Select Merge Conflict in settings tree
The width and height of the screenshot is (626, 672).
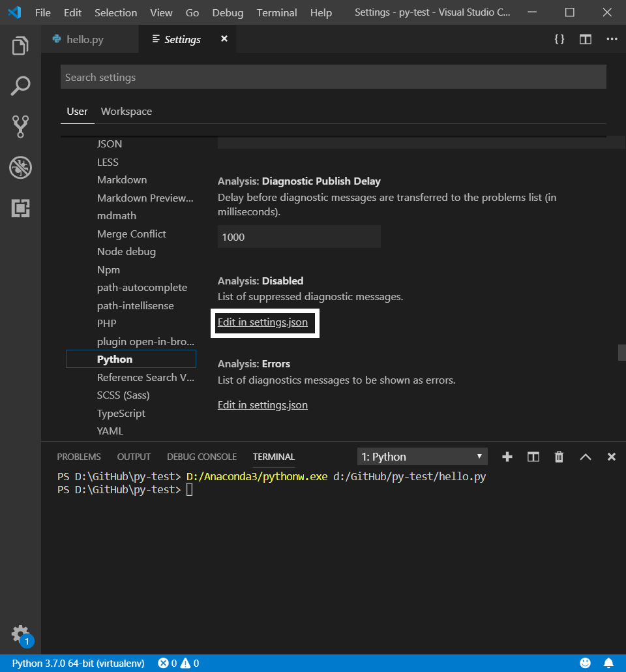click(131, 234)
